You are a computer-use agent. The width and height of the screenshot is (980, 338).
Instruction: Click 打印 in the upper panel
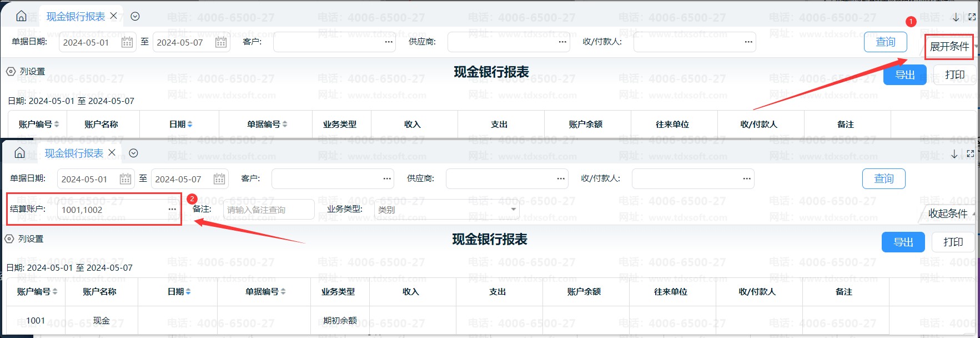pos(954,75)
